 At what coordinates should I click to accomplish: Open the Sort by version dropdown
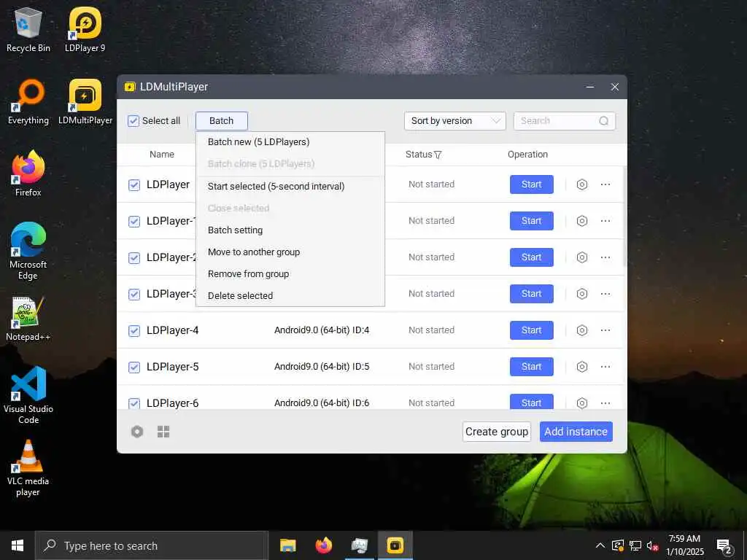click(455, 121)
